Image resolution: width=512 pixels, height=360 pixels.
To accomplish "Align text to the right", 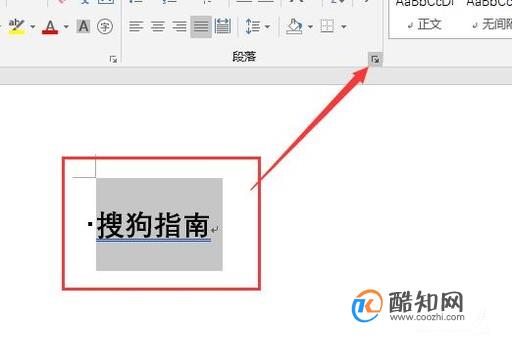I will (x=179, y=26).
